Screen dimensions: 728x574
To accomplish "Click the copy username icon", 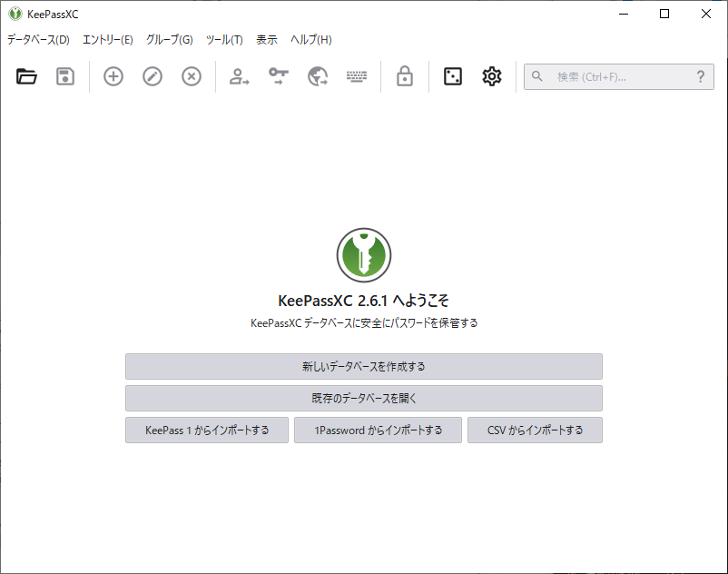I will coord(239,76).
